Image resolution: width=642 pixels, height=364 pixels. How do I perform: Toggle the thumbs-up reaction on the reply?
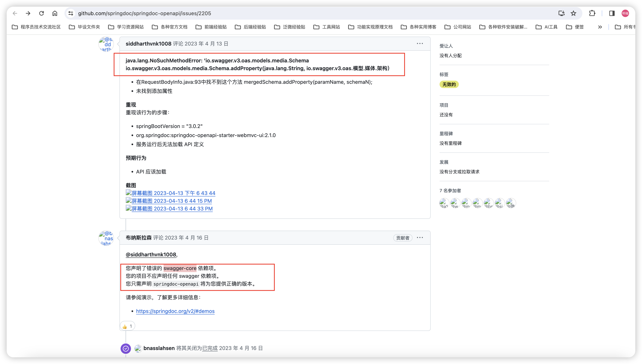pos(127,326)
